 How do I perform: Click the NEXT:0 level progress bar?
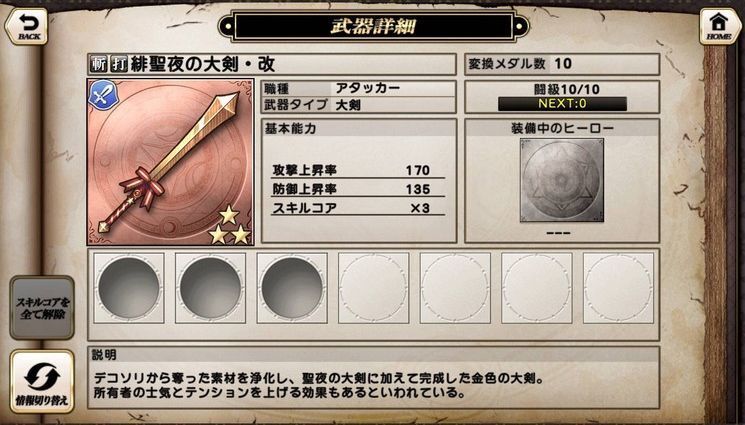[x=562, y=104]
